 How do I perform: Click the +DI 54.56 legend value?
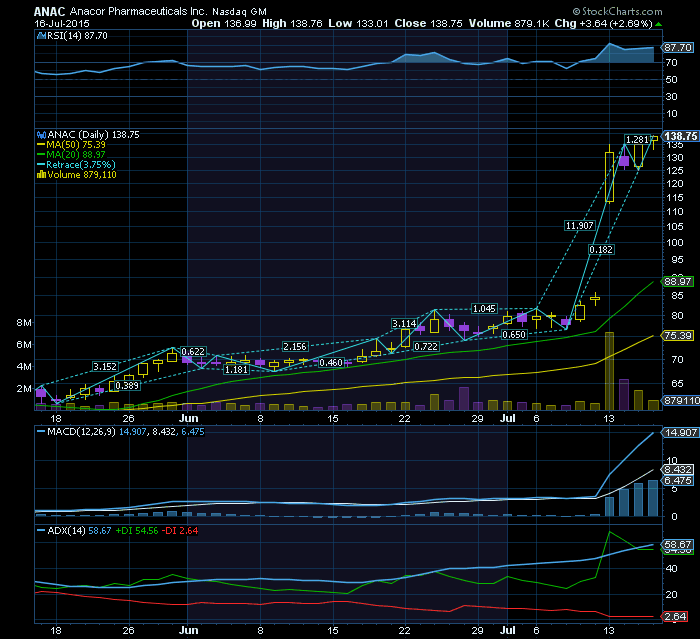[x=137, y=530]
